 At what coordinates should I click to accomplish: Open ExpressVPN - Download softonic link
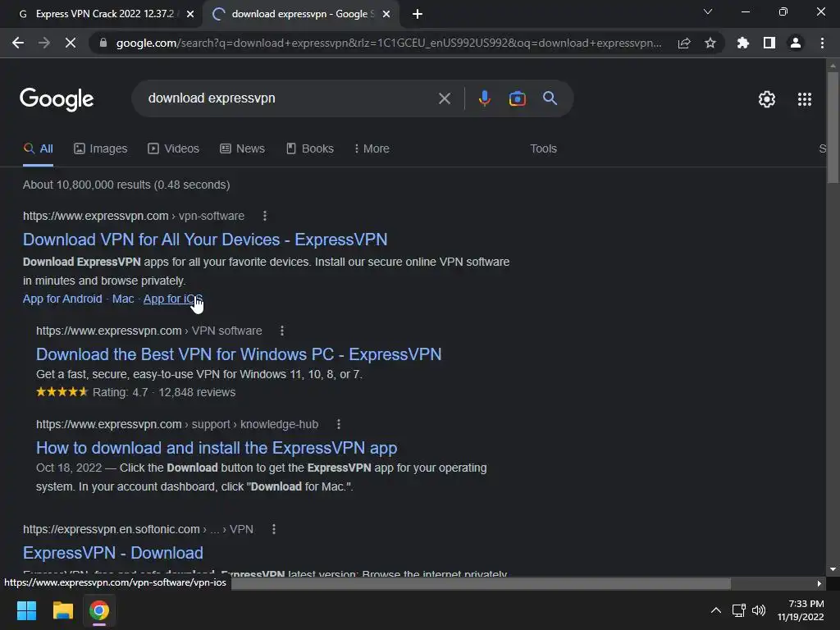[x=113, y=553]
